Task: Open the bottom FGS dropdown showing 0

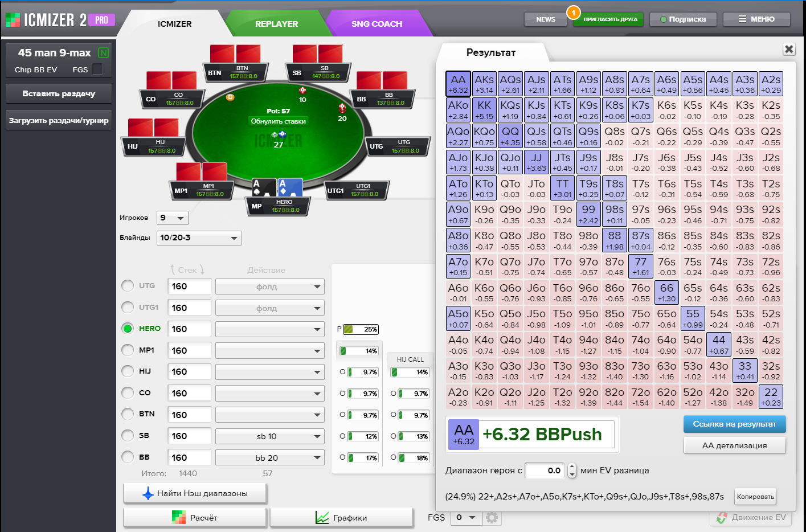Action: pyautogui.click(x=465, y=518)
